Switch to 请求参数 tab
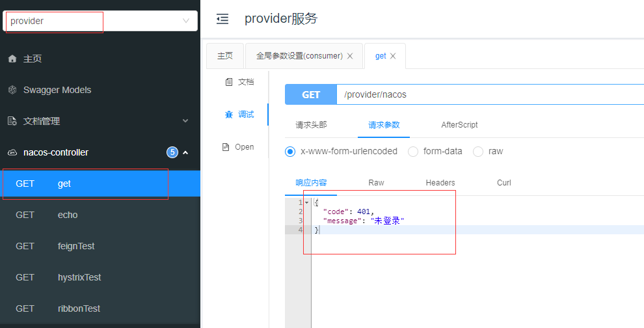Image resolution: width=644 pixels, height=328 pixels. click(x=384, y=125)
